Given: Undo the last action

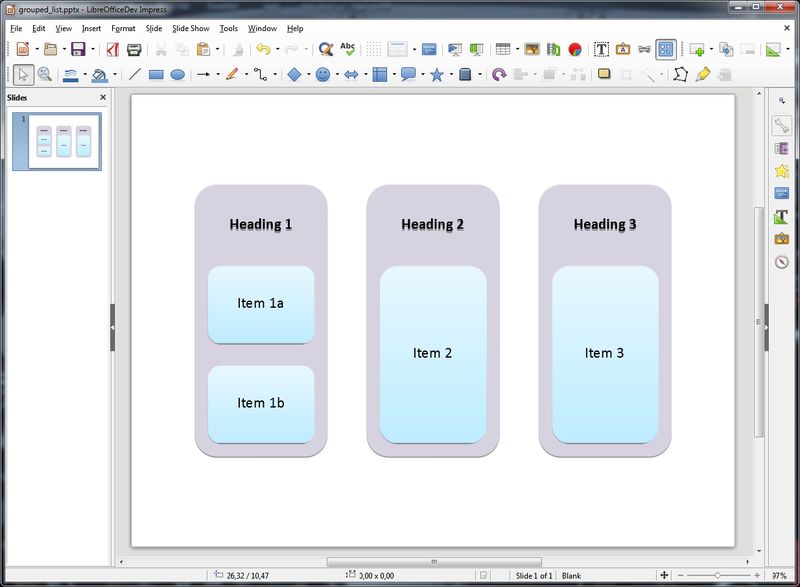Looking at the screenshot, I should tap(263, 49).
